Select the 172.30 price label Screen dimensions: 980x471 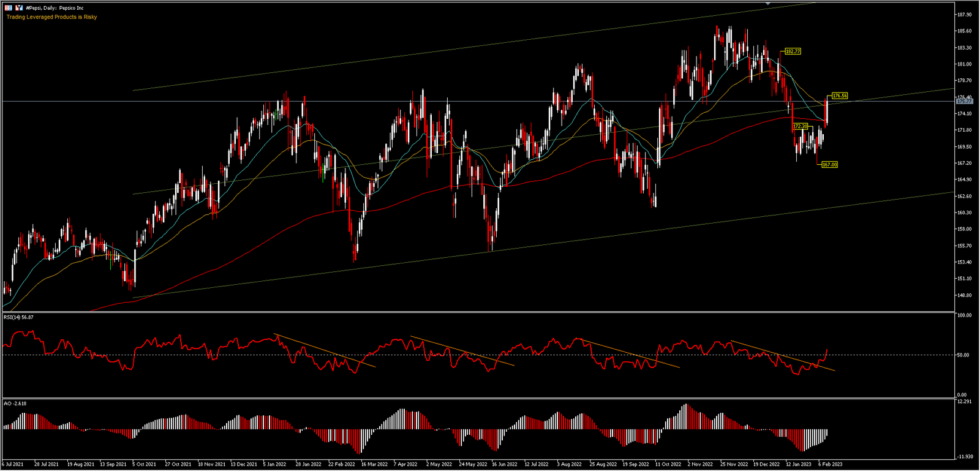click(x=800, y=126)
